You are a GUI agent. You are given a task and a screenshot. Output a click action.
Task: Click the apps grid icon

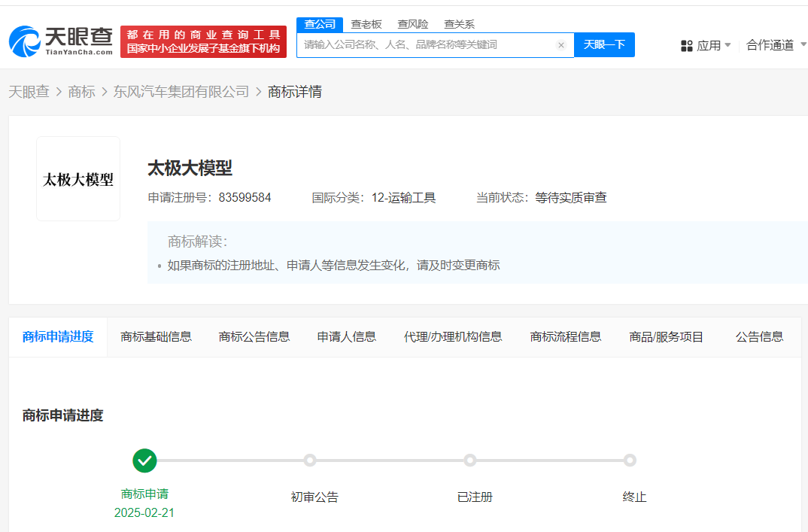[686, 46]
